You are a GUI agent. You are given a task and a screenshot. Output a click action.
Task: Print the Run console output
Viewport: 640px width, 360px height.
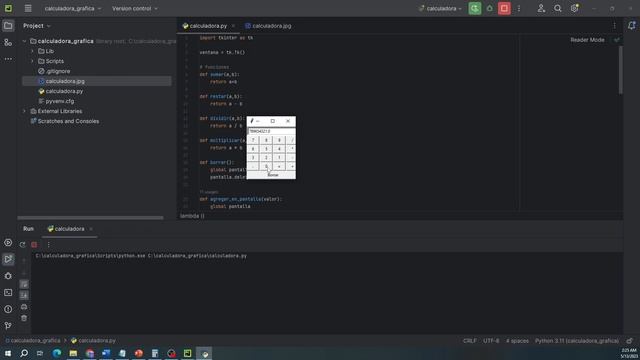pyautogui.click(x=24, y=307)
